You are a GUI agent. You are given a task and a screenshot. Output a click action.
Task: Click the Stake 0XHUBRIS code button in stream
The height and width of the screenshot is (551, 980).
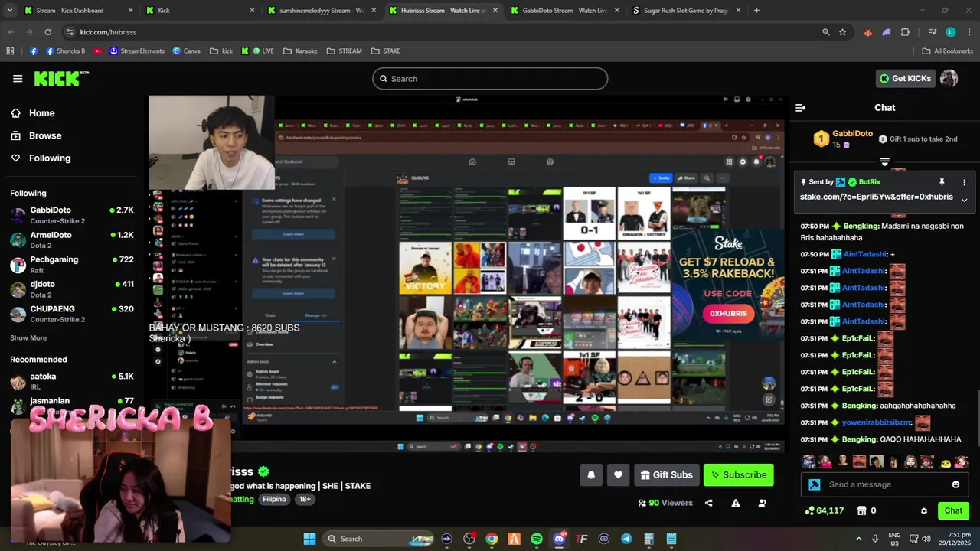coord(727,314)
